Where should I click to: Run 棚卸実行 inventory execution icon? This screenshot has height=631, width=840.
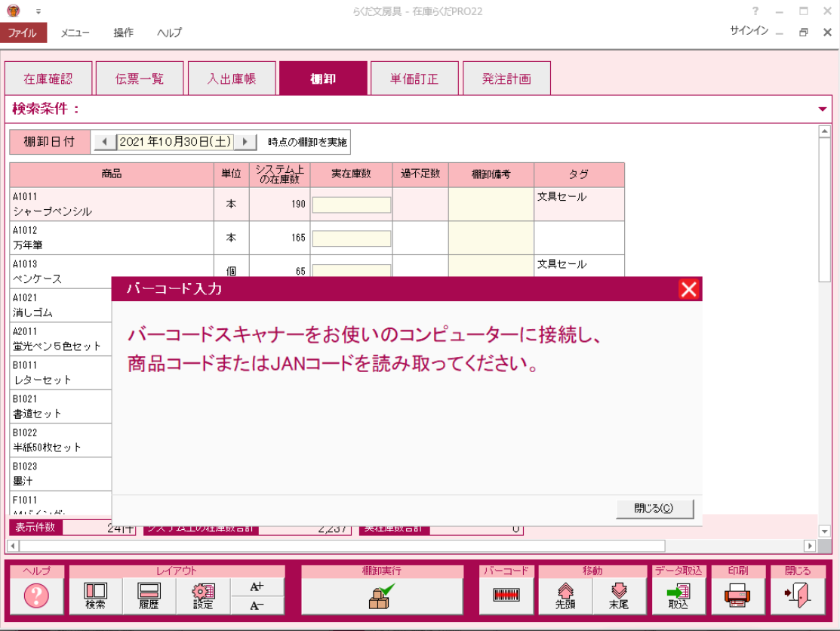[x=381, y=596]
